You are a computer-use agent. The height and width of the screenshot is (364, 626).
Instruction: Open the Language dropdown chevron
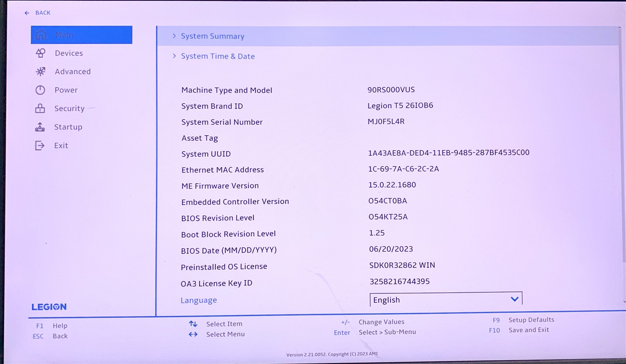point(514,299)
